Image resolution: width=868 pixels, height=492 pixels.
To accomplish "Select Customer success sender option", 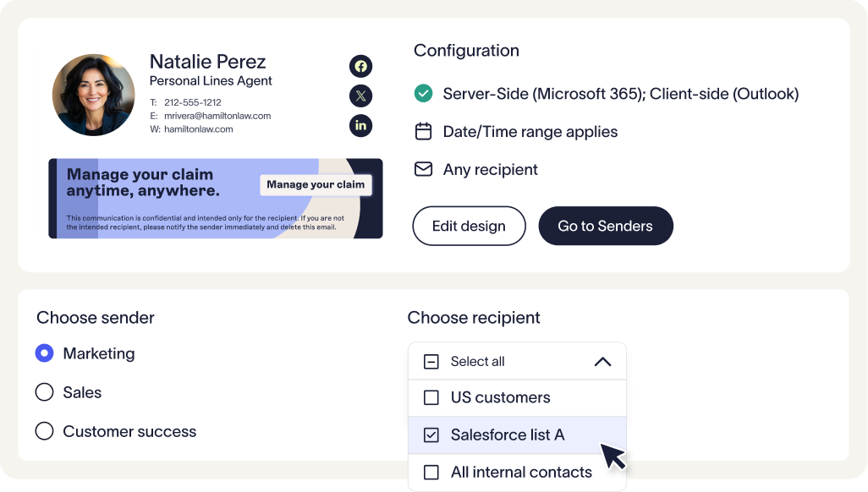I will (44, 430).
